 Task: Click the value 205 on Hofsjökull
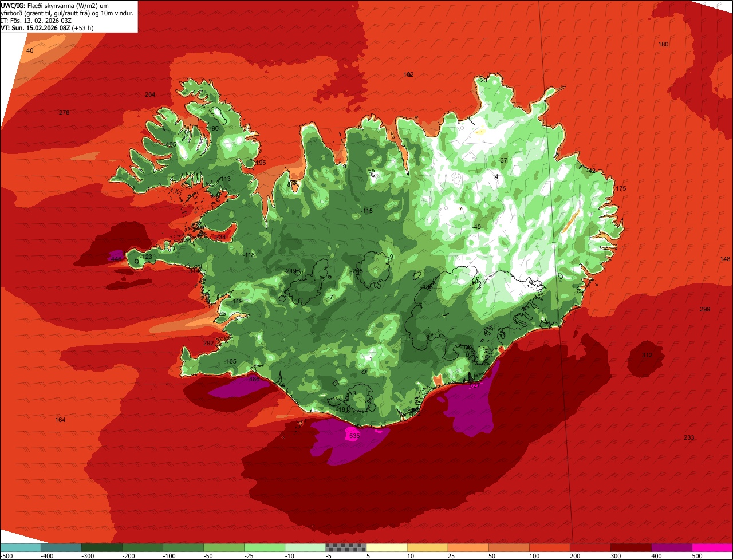pyautogui.click(x=357, y=271)
